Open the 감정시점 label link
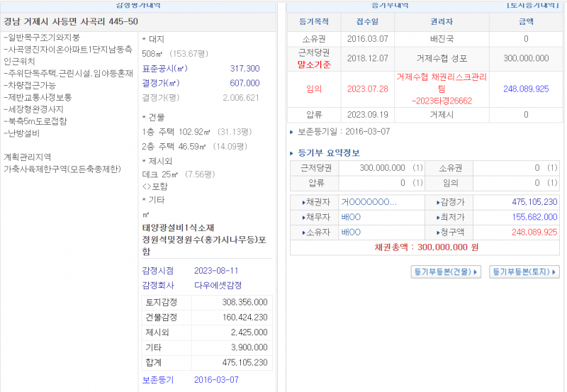The height and width of the screenshot is (392, 567). coord(158,271)
